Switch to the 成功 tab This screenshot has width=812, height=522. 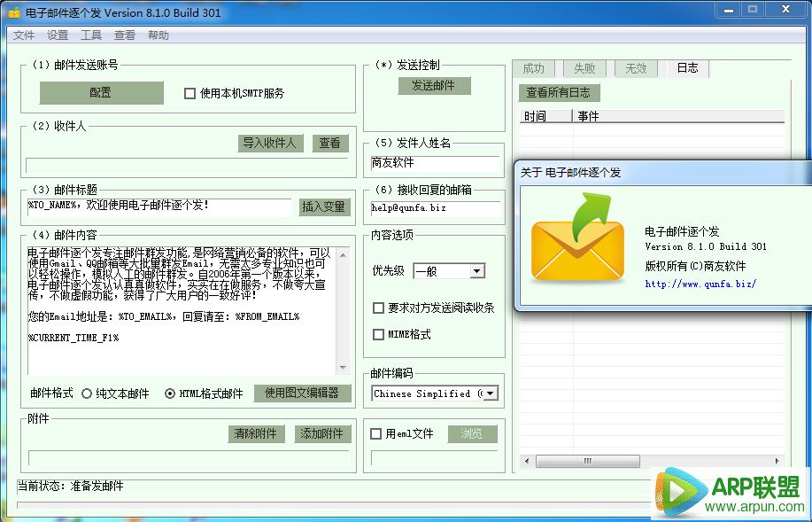point(533,68)
